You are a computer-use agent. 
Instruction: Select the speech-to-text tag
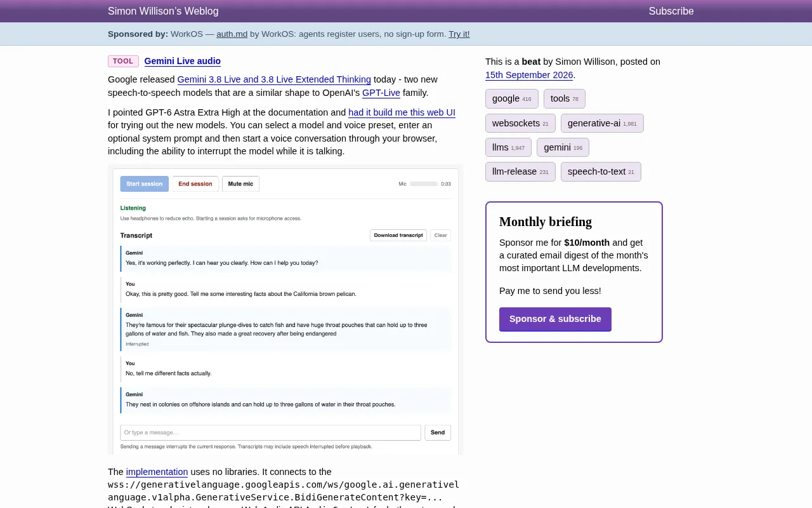(x=601, y=171)
